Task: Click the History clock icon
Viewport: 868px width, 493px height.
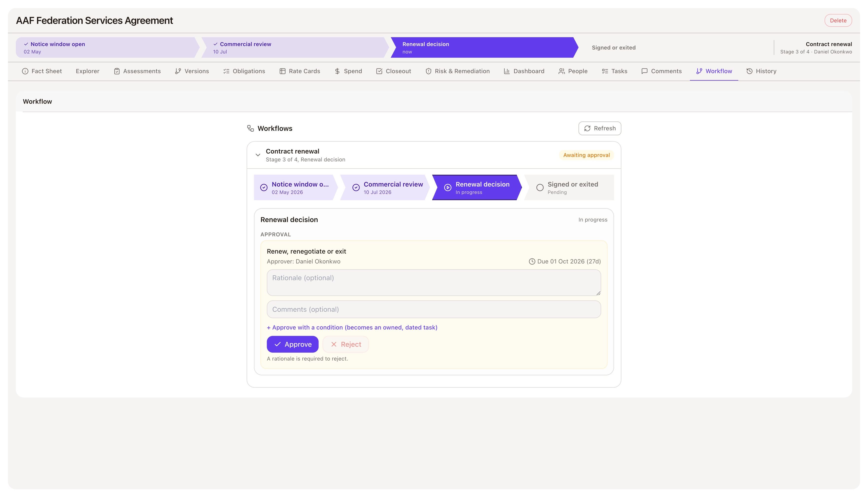Action: (749, 71)
